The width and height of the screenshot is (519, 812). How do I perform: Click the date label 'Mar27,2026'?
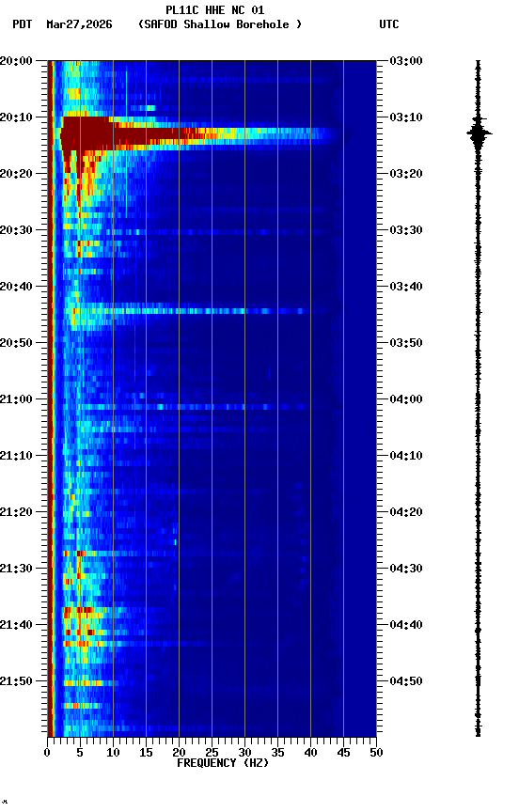[x=79, y=24]
